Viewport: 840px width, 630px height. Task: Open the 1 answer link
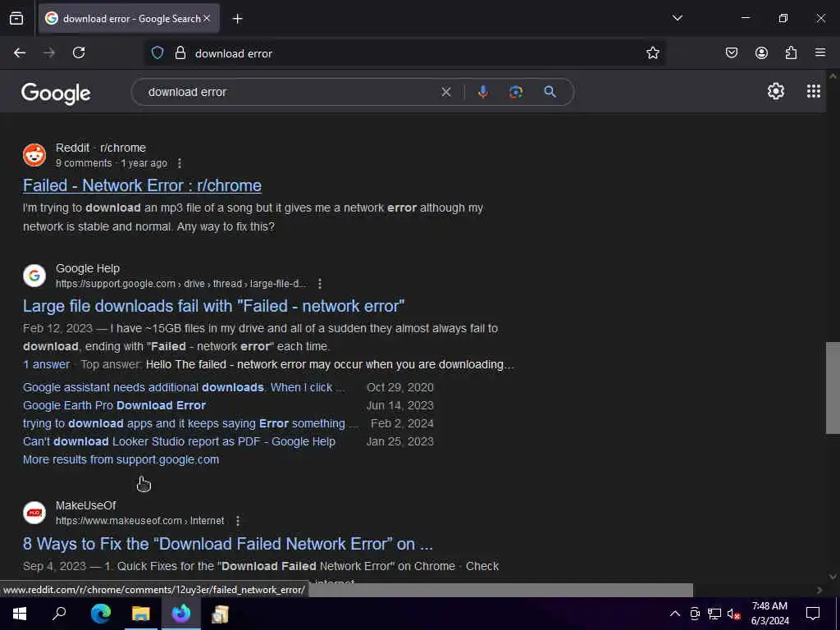(46, 364)
